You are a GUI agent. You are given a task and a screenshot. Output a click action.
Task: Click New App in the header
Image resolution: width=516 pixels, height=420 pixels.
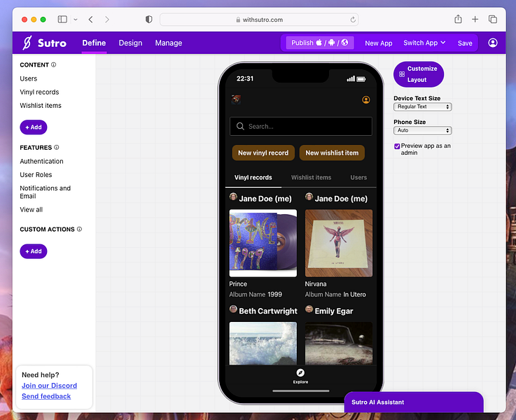[379, 43]
